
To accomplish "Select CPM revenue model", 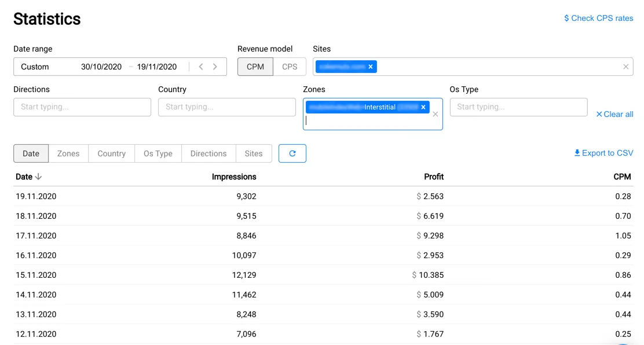I will (x=255, y=67).
